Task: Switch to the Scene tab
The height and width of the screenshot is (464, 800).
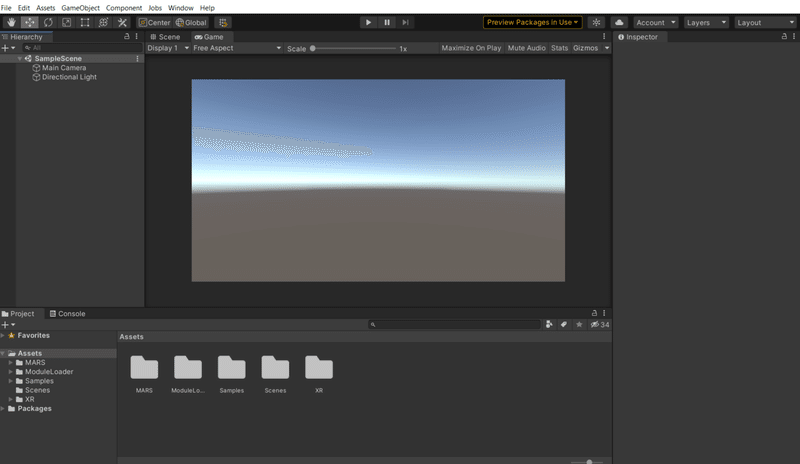Action: coord(165,37)
